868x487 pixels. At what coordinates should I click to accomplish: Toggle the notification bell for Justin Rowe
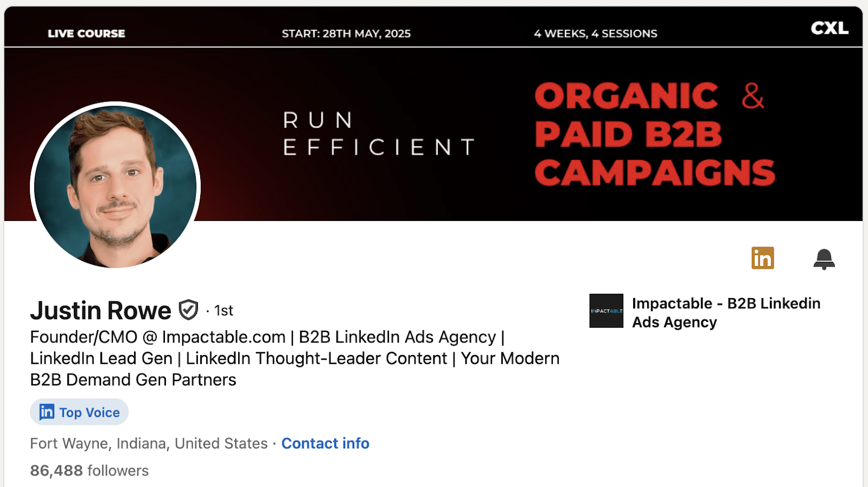pos(824,259)
